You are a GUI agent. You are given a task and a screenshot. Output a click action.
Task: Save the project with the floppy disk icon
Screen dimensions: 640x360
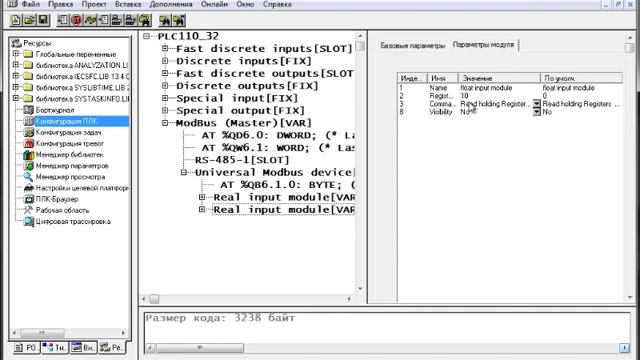pos(43,20)
